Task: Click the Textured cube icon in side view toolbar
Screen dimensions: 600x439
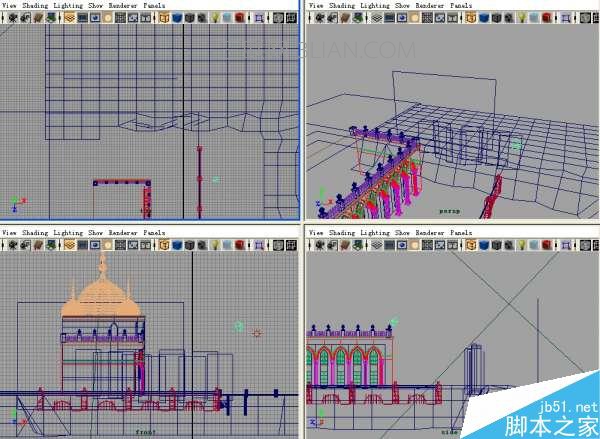Action: 509,245
